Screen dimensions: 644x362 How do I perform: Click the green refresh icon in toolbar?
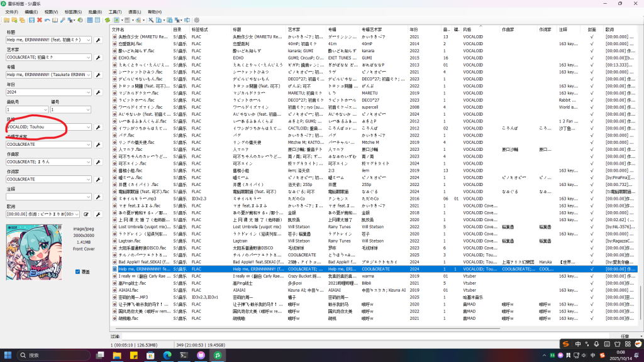pyautogui.click(x=107, y=20)
